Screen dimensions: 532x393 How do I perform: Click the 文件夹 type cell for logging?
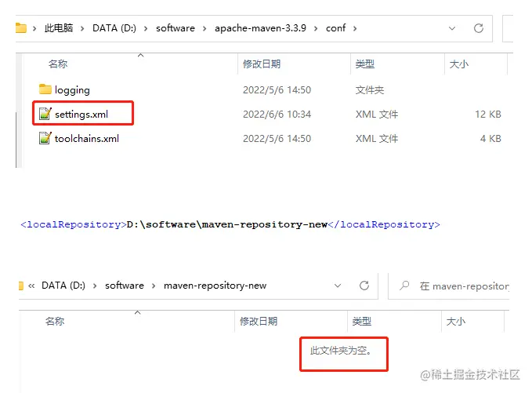[370, 90]
